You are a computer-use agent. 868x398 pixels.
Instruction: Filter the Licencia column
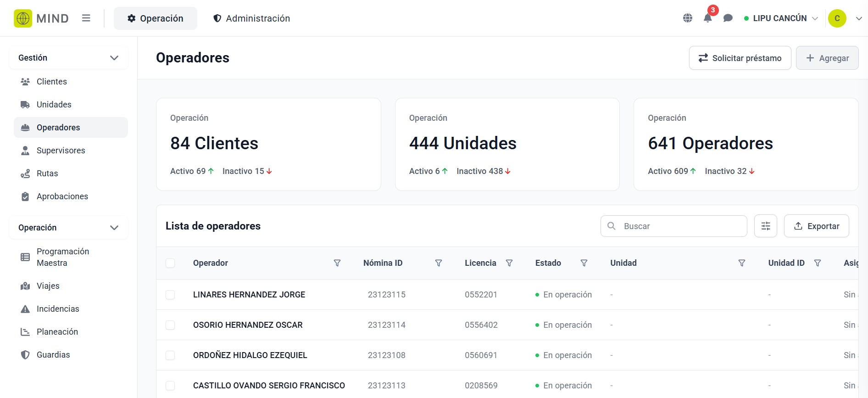tap(509, 263)
